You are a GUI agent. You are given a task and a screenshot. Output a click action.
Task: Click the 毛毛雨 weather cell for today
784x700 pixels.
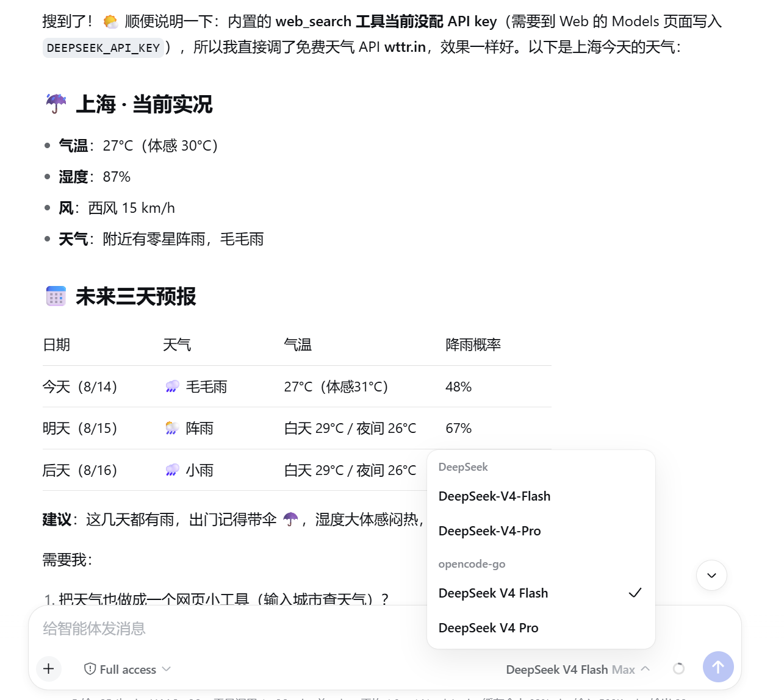tap(196, 387)
